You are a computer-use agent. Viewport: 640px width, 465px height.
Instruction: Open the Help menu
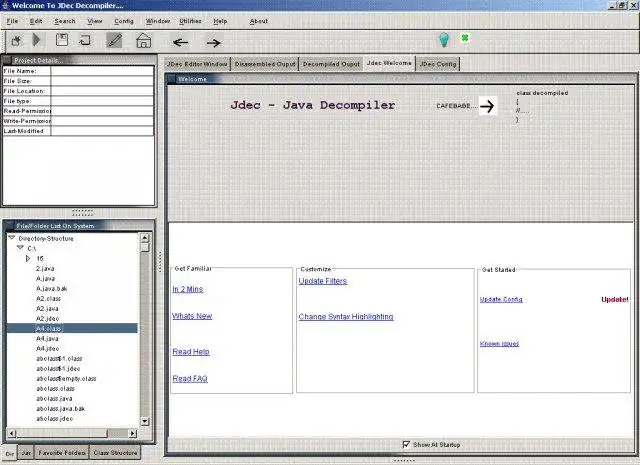(220, 21)
